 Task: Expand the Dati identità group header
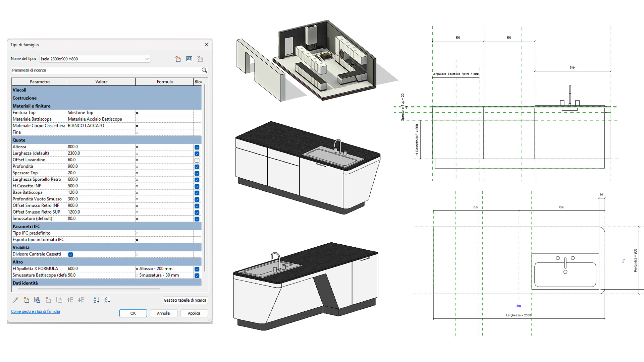(x=25, y=283)
